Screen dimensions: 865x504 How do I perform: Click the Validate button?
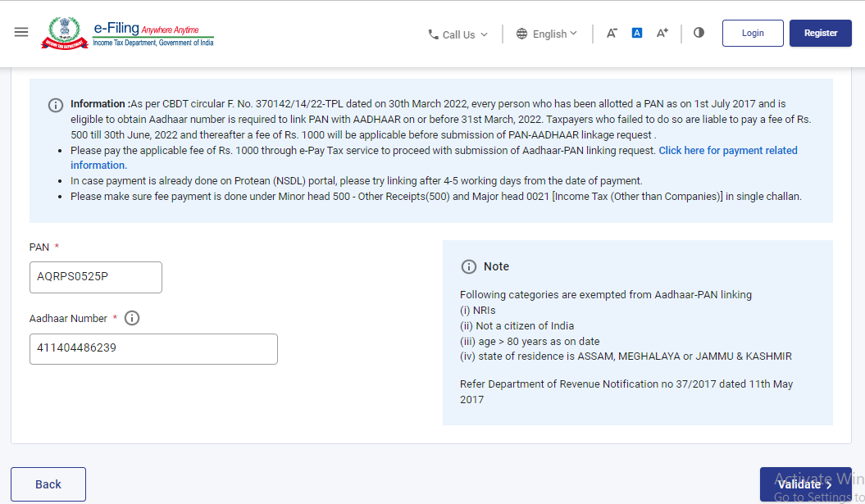(805, 484)
